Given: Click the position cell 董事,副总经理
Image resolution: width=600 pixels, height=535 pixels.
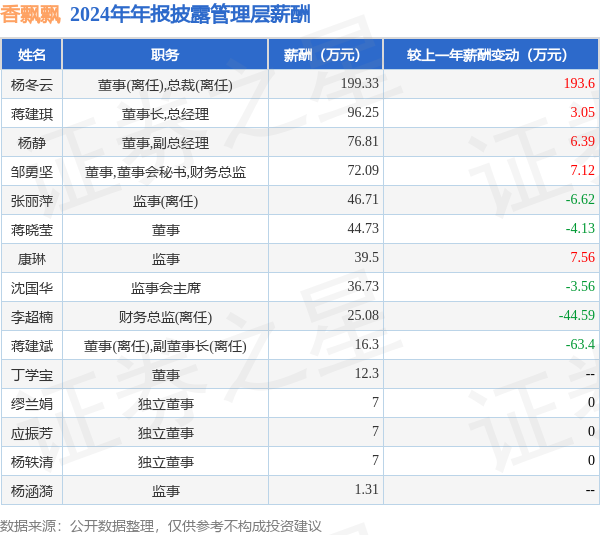Looking at the screenshot, I should pos(165,143).
